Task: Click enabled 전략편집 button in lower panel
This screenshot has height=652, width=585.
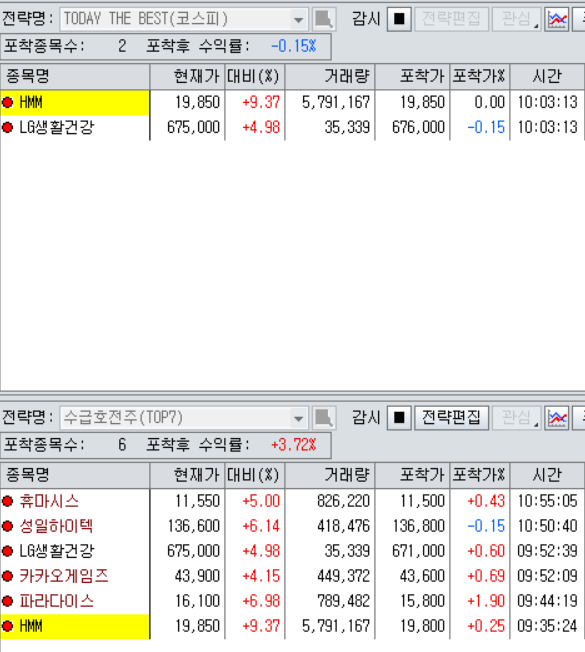Action: click(x=452, y=418)
